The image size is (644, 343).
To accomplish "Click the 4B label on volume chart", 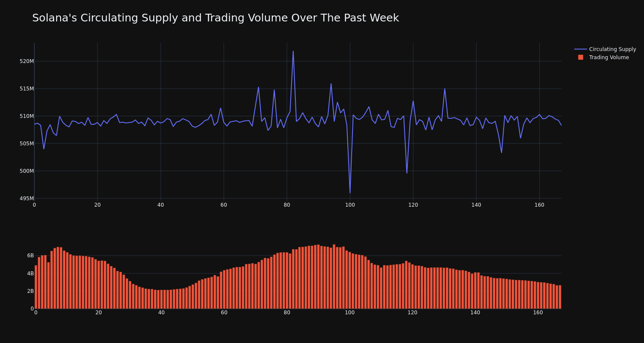I will point(30,274).
